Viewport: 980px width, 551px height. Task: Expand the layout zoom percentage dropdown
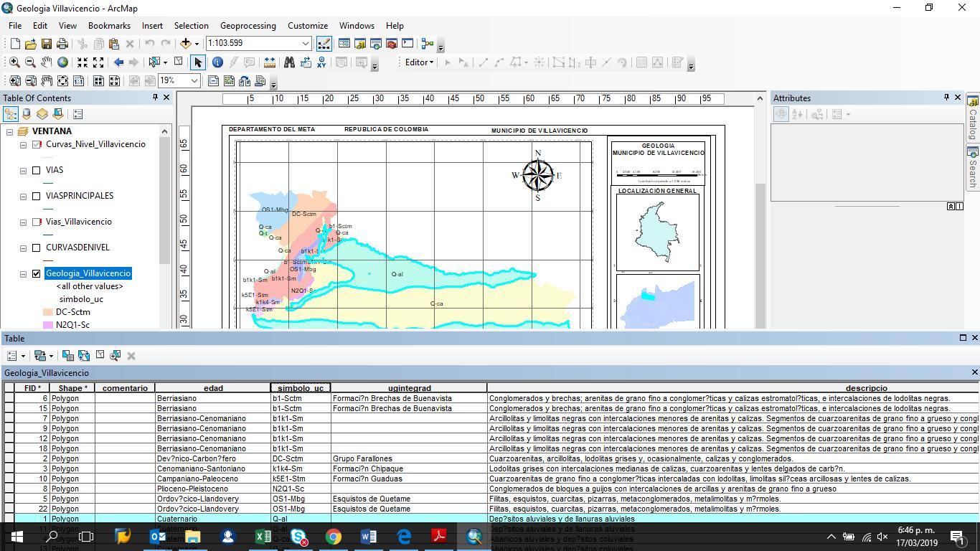point(194,81)
